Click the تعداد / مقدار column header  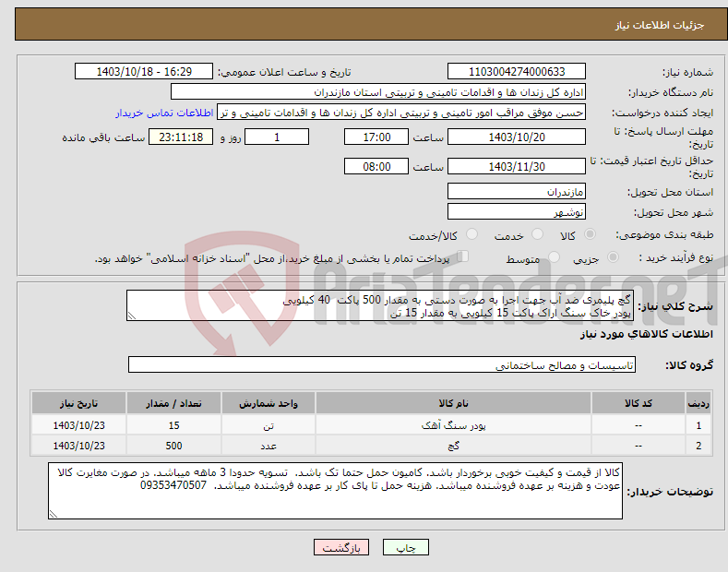coord(173,403)
